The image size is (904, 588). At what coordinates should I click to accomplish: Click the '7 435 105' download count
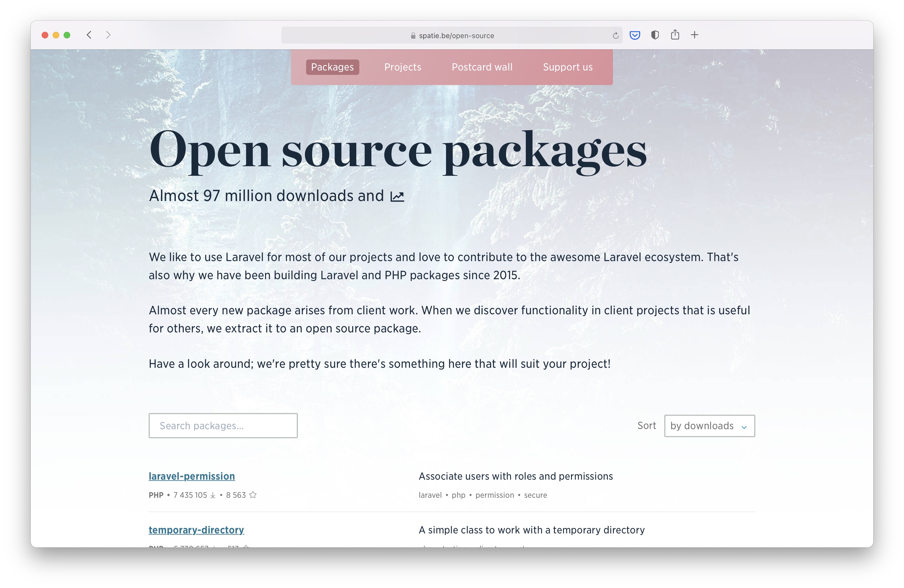(190, 495)
